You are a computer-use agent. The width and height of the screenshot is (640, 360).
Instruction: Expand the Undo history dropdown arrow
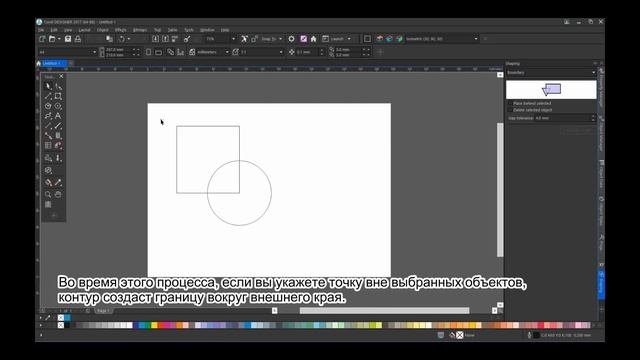click(128, 39)
